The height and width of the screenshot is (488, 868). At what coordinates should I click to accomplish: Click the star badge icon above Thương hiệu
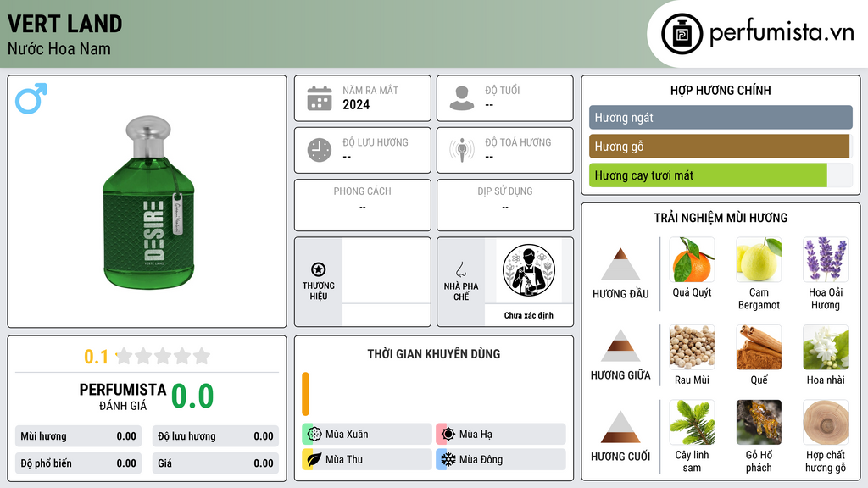point(319,269)
